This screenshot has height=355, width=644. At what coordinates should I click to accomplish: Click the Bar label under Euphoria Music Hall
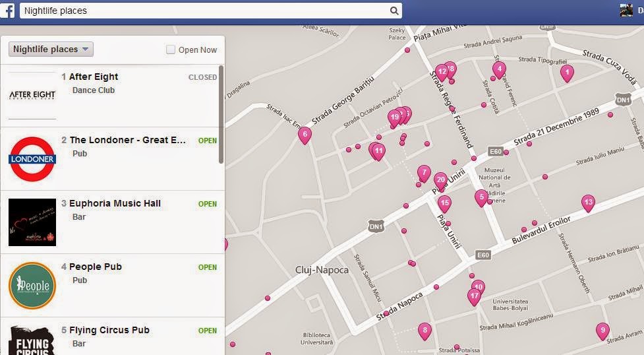(x=79, y=217)
